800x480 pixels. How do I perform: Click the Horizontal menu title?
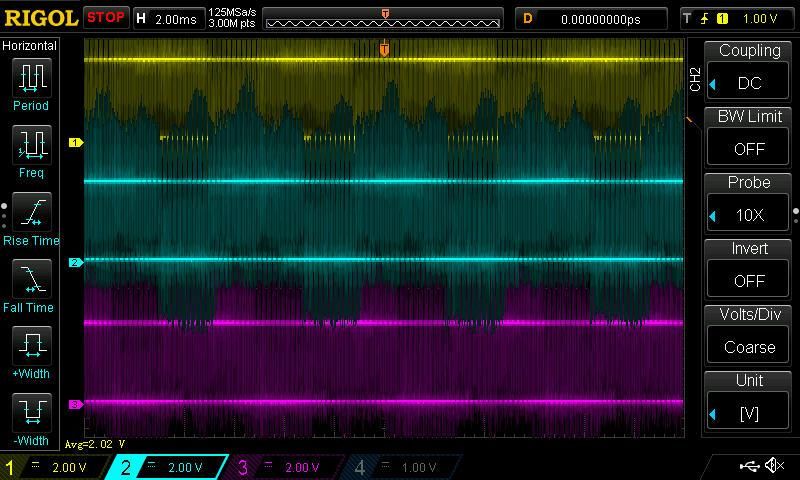pyautogui.click(x=30, y=45)
